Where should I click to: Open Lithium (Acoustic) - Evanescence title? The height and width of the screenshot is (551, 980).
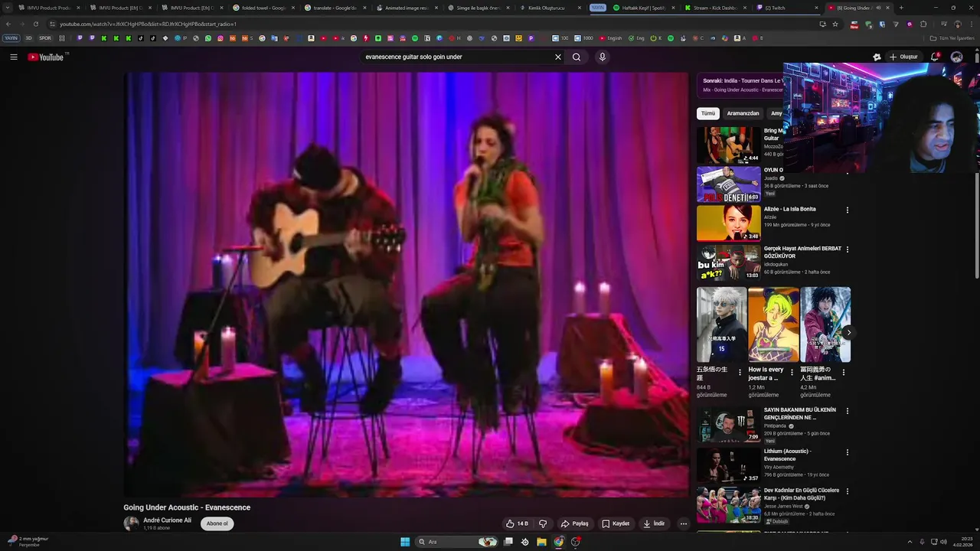click(x=788, y=455)
